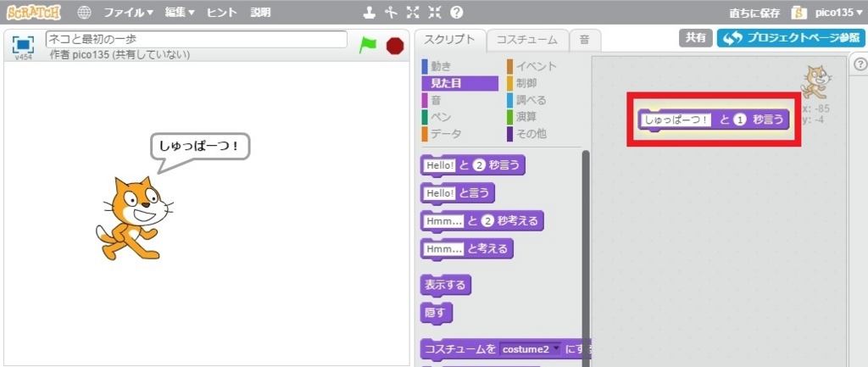Viewport: 868px width, 367px height.
Task: Click the cat sprite on stage
Action: pyautogui.click(x=135, y=218)
